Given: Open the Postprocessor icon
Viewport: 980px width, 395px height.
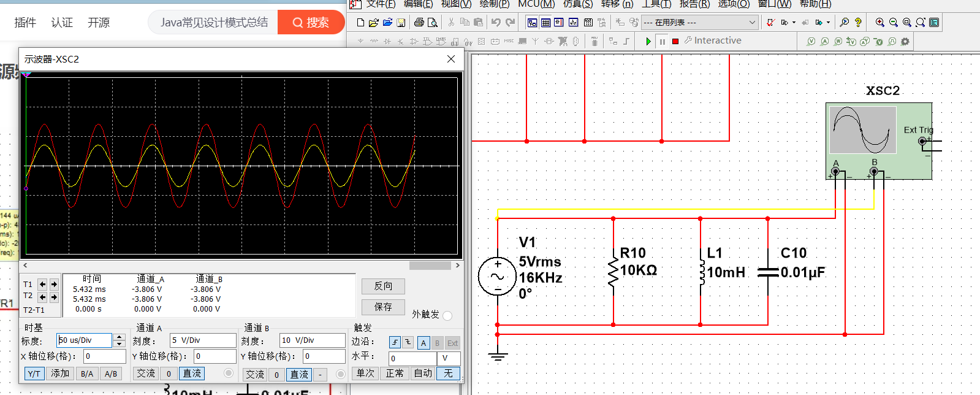Looking at the screenshot, I should [588, 23].
